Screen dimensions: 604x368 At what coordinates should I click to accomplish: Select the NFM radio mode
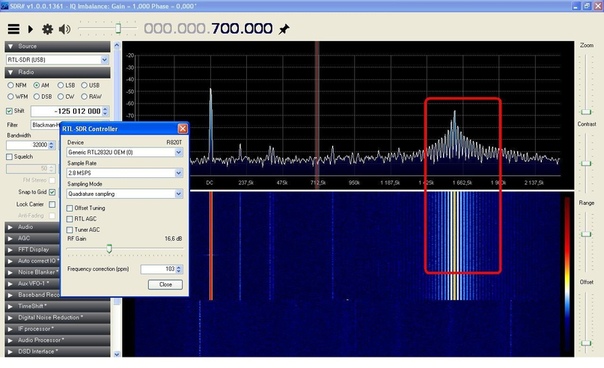10,85
